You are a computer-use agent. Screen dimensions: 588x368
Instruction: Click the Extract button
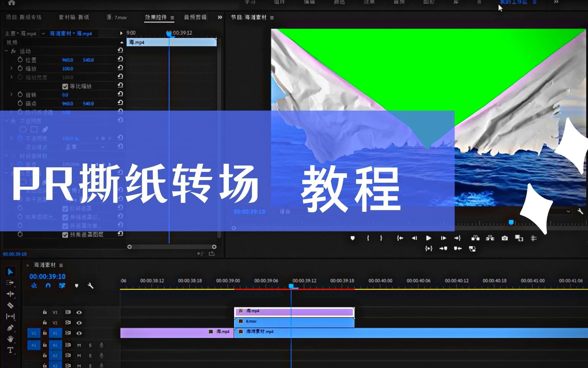[x=490, y=238]
